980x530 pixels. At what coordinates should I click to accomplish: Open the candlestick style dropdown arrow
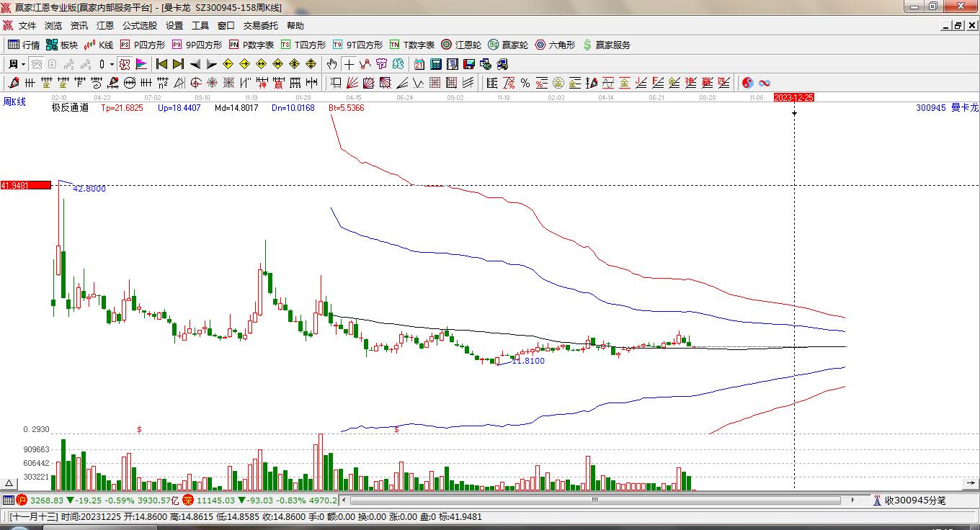point(112,64)
